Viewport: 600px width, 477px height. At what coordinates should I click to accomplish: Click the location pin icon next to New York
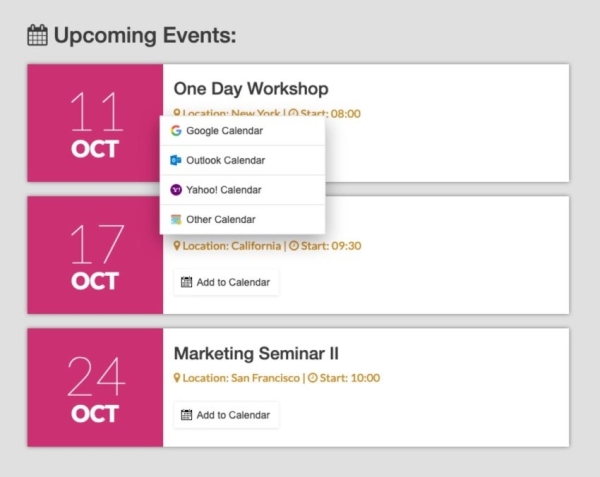(x=177, y=114)
